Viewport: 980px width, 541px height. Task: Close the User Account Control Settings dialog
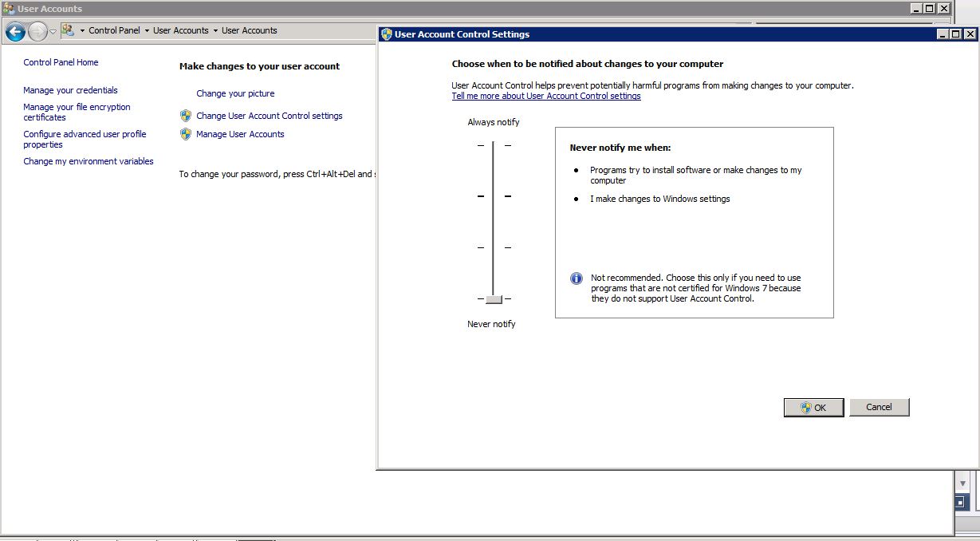[970, 34]
